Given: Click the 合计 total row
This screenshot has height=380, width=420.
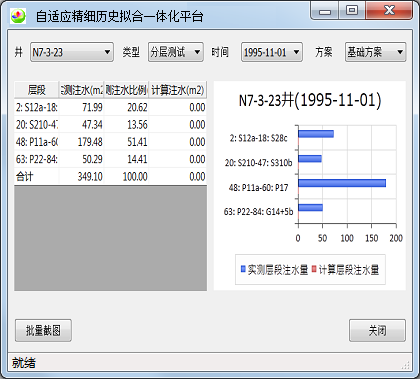Looking at the screenshot, I should point(110,176).
